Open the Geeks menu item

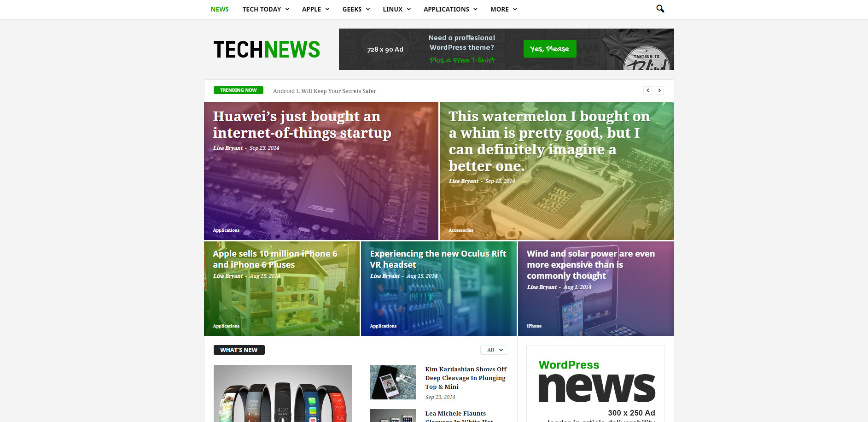click(x=356, y=9)
